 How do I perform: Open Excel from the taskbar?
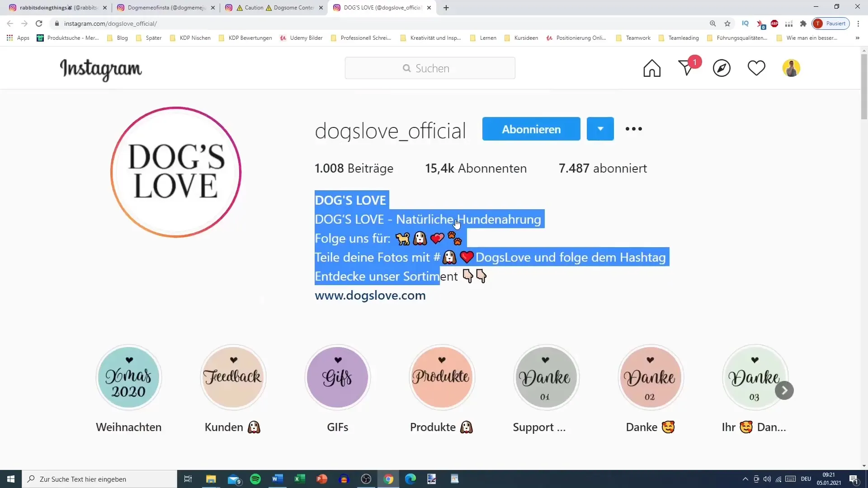pos(300,479)
